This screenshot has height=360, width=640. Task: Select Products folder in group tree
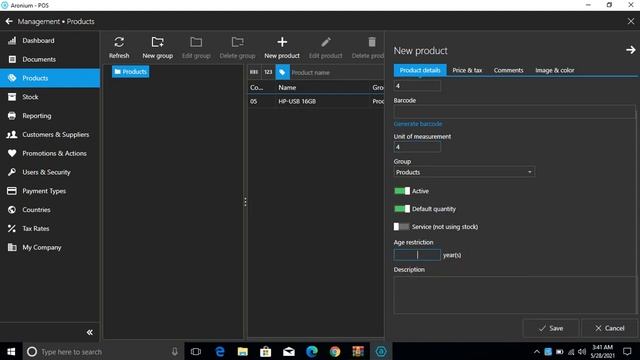[x=131, y=72]
